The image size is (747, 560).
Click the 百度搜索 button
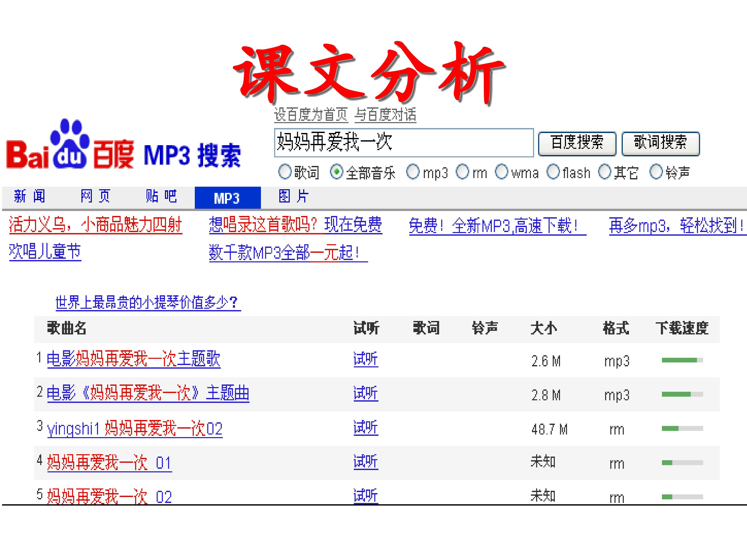577,143
